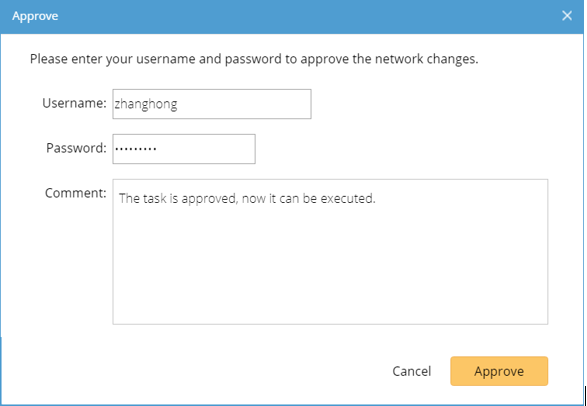Cancel the network change approval

(x=411, y=371)
